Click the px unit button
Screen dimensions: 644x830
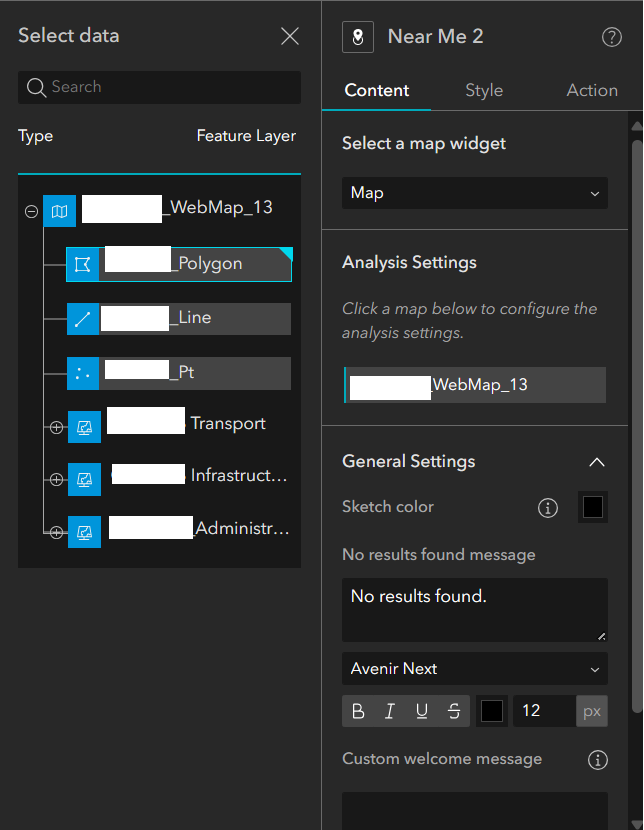point(591,711)
